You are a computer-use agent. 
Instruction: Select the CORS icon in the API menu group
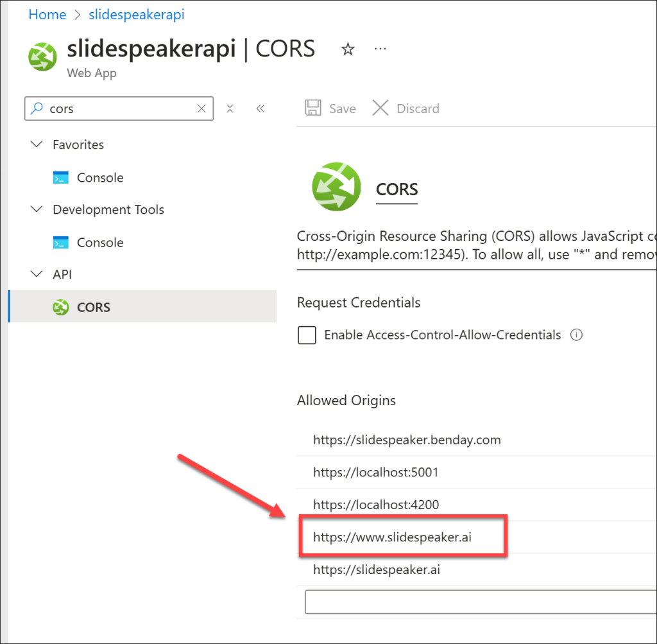(x=61, y=308)
